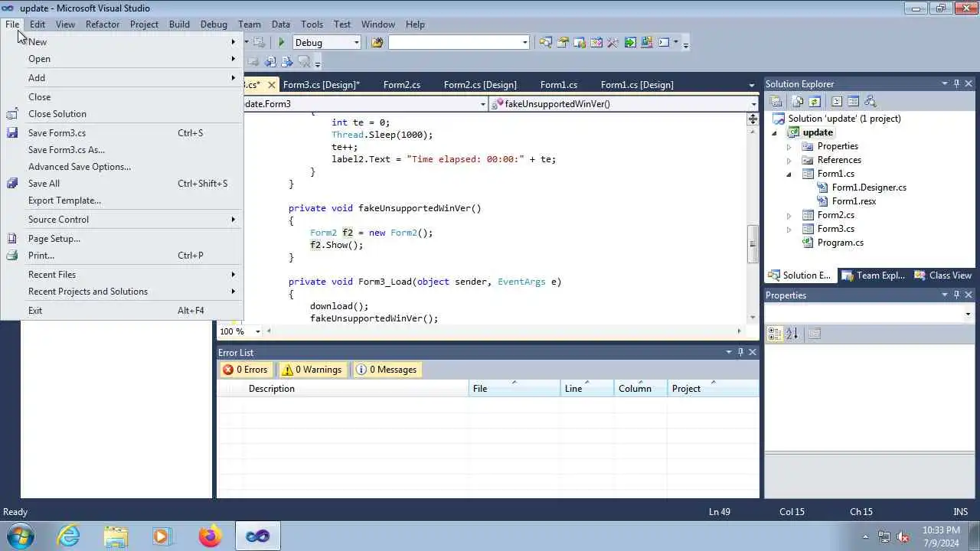980x551 pixels.
Task: Click the Program.cs C# file icon
Action: click(808, 243)
